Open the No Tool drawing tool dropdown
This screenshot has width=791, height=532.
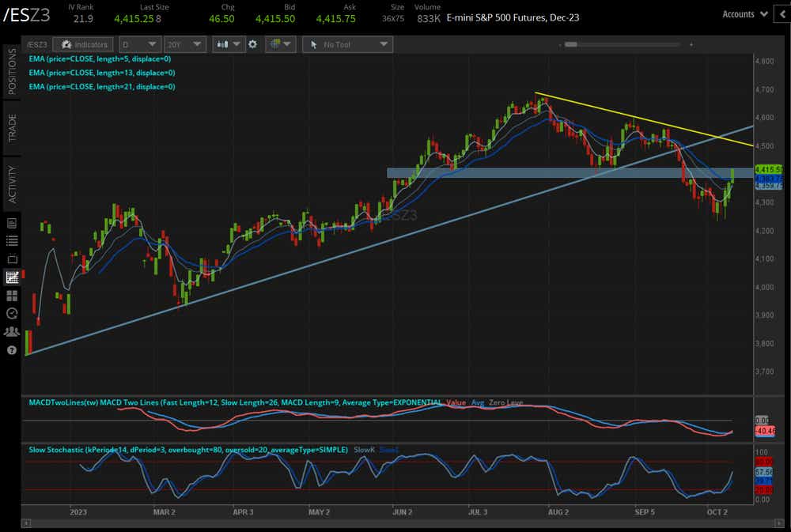pos(347,45)
